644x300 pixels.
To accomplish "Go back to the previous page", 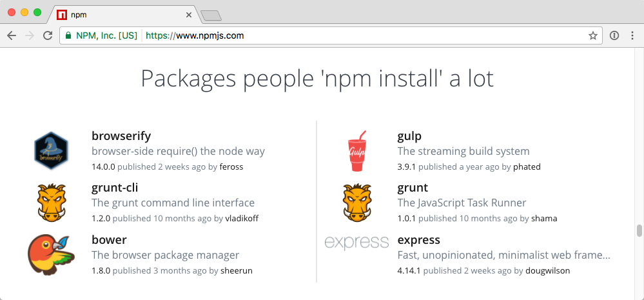I will pos(12,36).
